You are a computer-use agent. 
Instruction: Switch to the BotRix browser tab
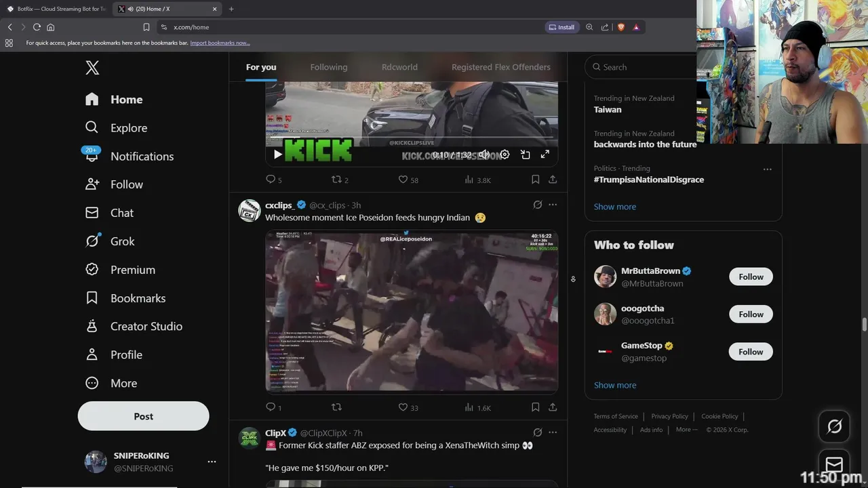pos(56,9)
